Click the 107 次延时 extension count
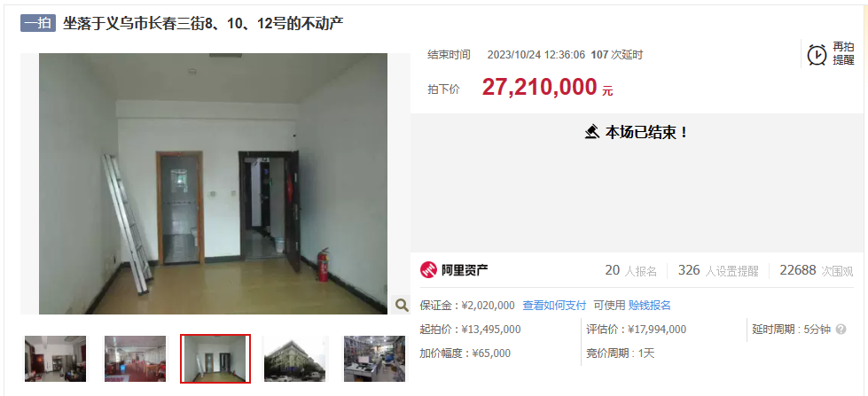This screenshot has width=868, height=396. 617,55
